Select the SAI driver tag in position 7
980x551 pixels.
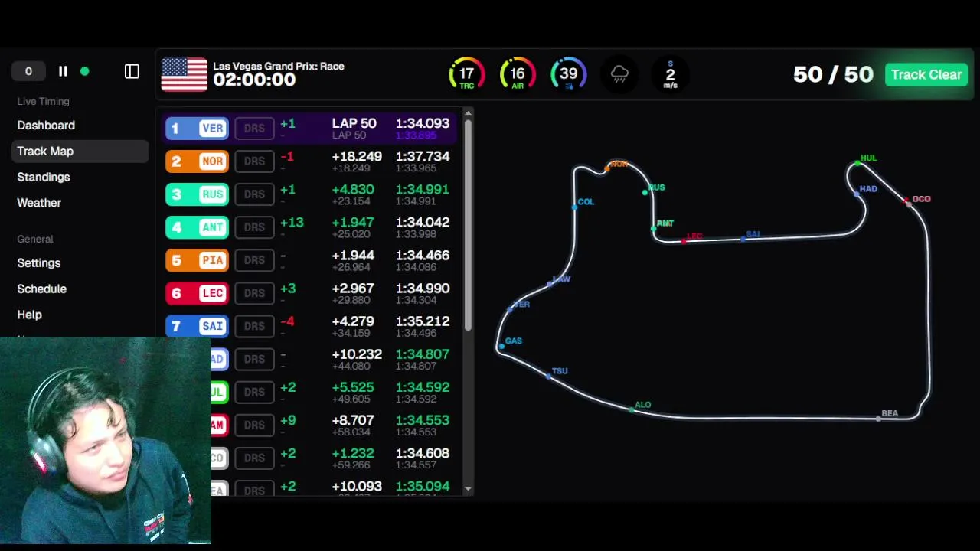tap(197, 326)
